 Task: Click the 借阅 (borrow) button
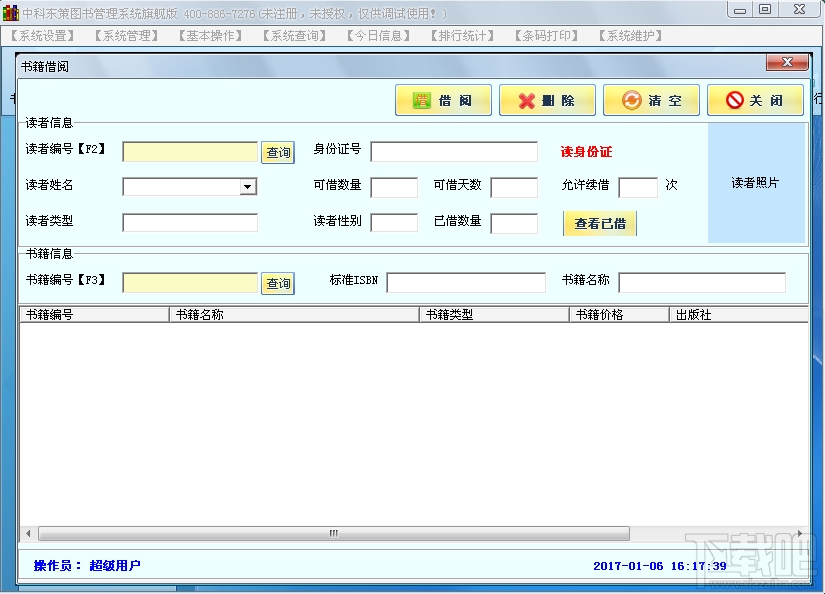[443, 100]
